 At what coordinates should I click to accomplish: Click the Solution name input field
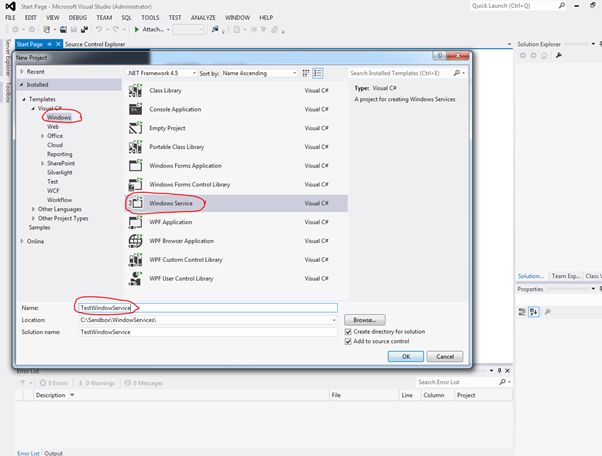208,332
